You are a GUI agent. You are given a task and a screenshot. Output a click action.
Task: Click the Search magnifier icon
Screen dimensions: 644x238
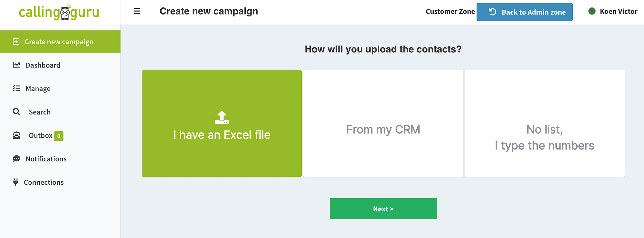16,112
